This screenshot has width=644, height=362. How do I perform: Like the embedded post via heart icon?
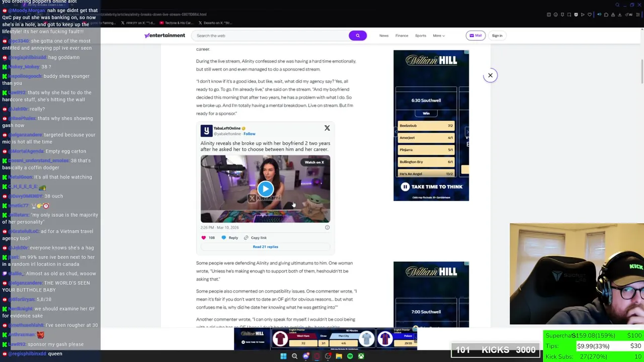(x=204, y=238)
